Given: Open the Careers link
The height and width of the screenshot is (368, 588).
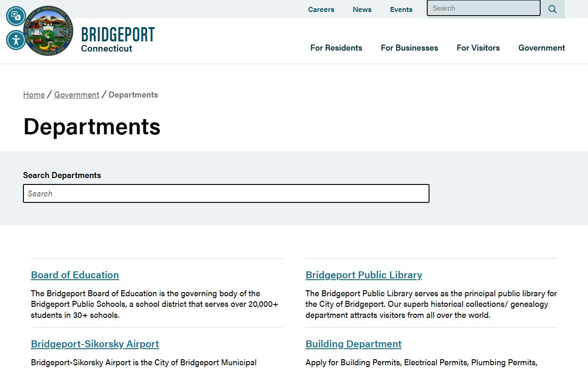Looking at the screenshot, I should tap(321, 9).
